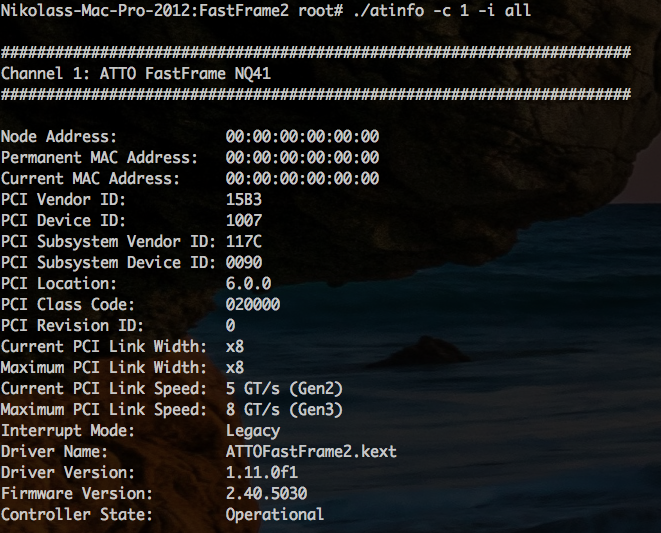661x533 pixels.
Task: Click the value '5 GT/s (Gen2)'
Action: coord(284,389)
